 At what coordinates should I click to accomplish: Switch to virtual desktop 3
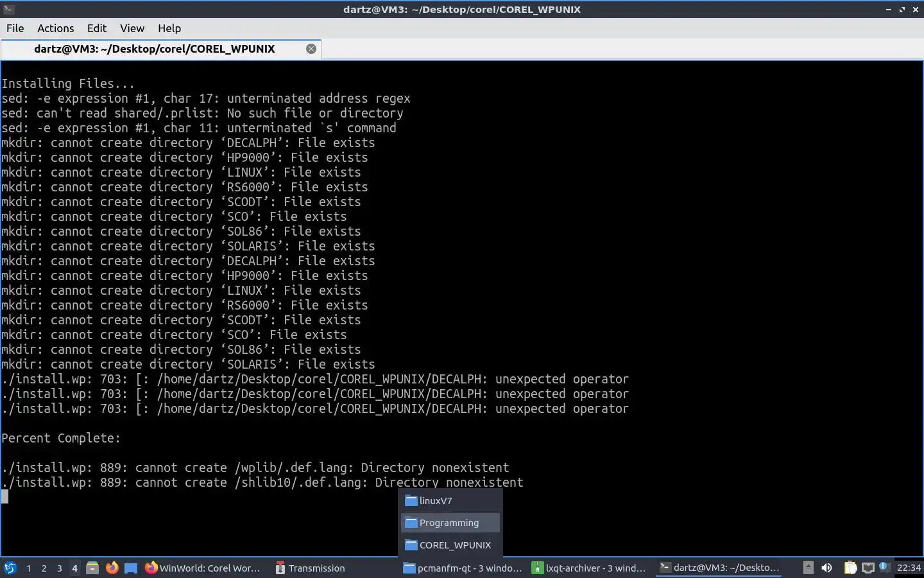59,568
